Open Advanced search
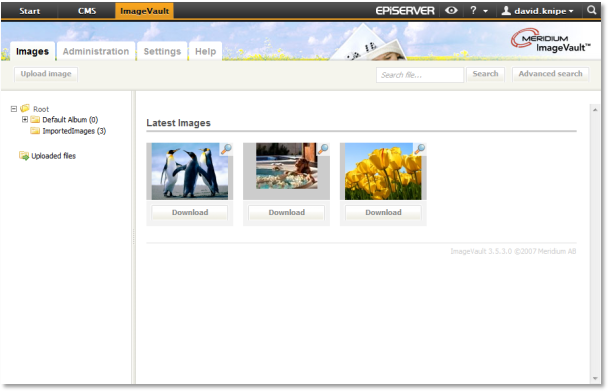The height and width of the screenshot is (392, 609). coord(550,74)
